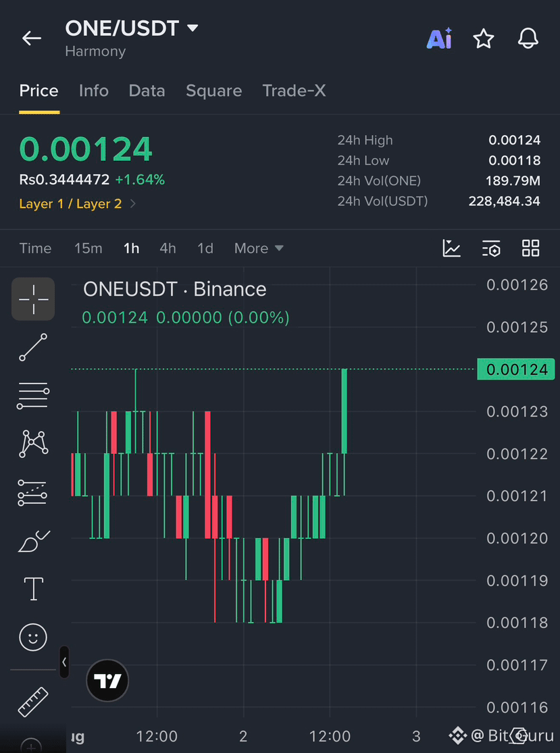Open chart indicators icon
Viewport: 560px width, 753px height.
[x=451, y=249]
